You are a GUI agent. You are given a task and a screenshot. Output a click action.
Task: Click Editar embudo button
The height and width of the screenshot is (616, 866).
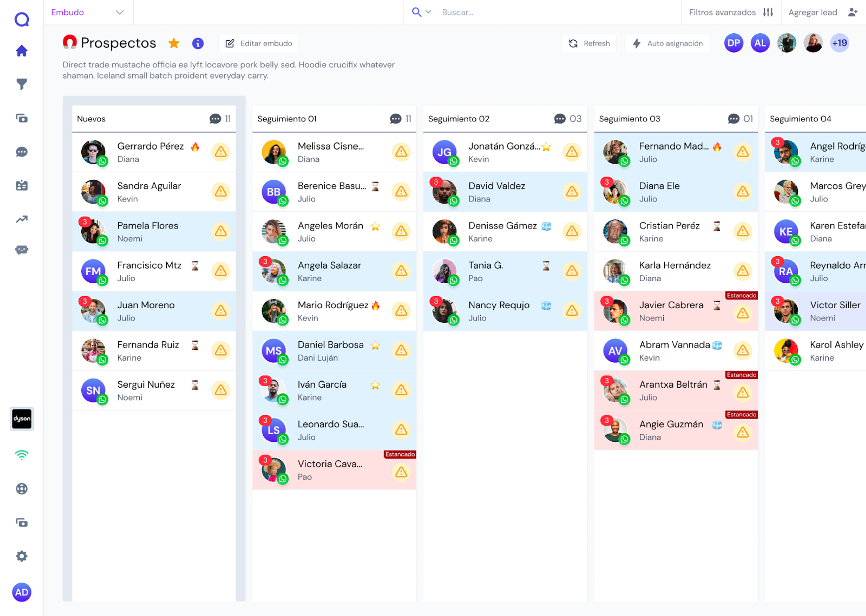click(259, 43)
